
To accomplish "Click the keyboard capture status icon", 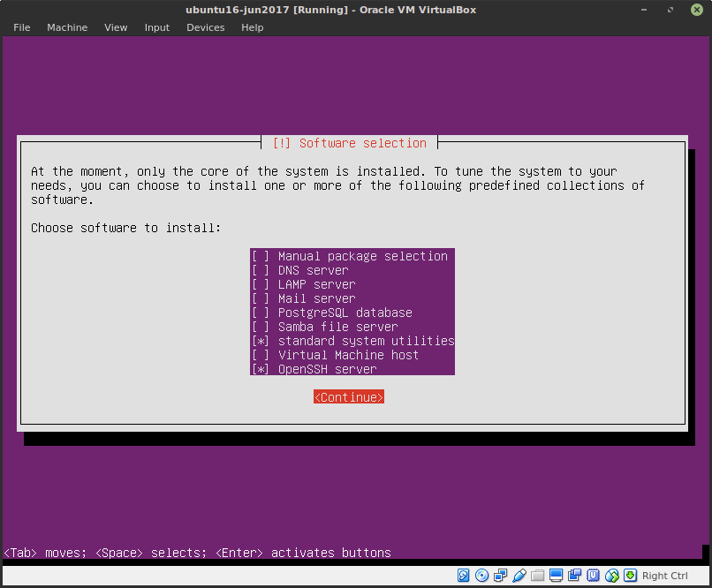I will (x=630, y=575).
